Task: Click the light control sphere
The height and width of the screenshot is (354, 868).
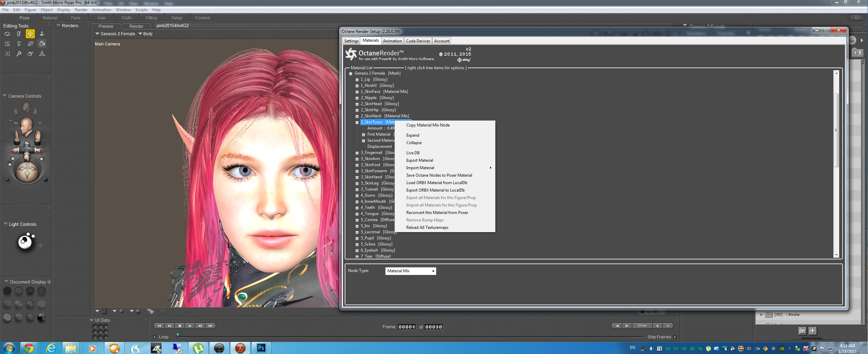Action: pos(25,242)
